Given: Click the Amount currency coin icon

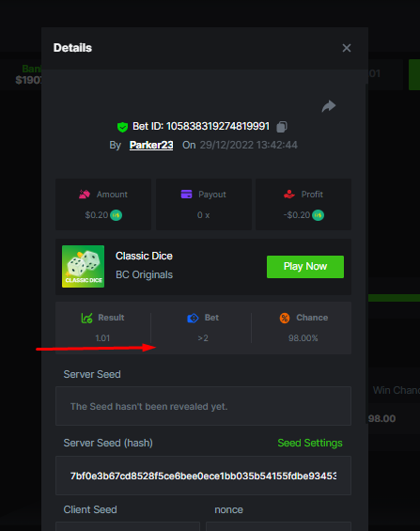Looking at the screenshot, I should pyautogui.click(x=117, y=215).
